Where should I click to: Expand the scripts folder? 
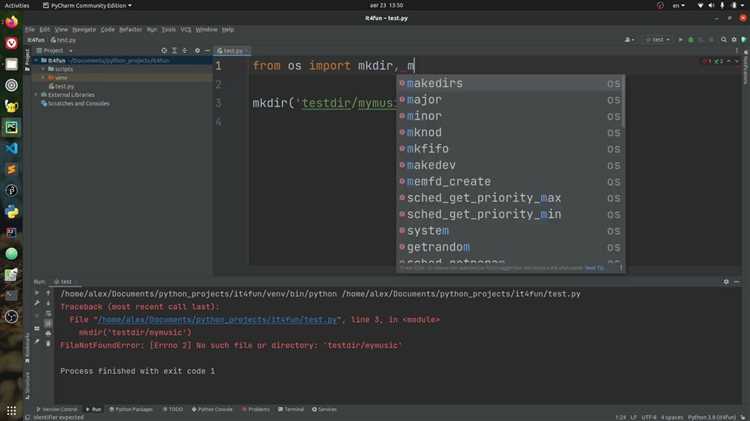tap(44, 69)
